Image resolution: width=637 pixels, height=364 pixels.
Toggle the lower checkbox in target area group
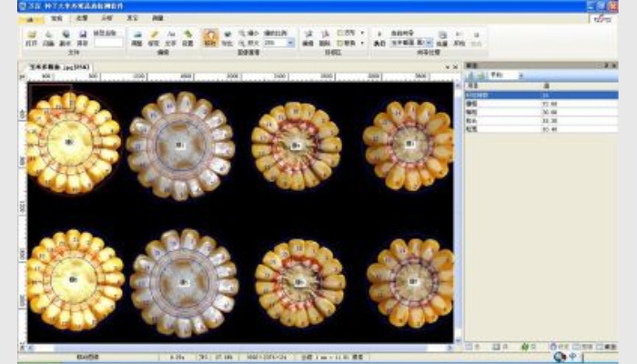pos(340,43)
